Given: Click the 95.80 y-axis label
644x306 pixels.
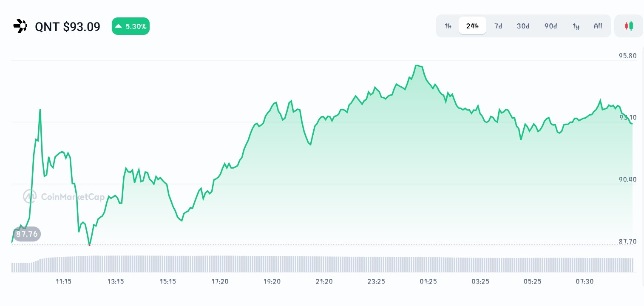Looking at the screenshot, I should pos(627,56).
